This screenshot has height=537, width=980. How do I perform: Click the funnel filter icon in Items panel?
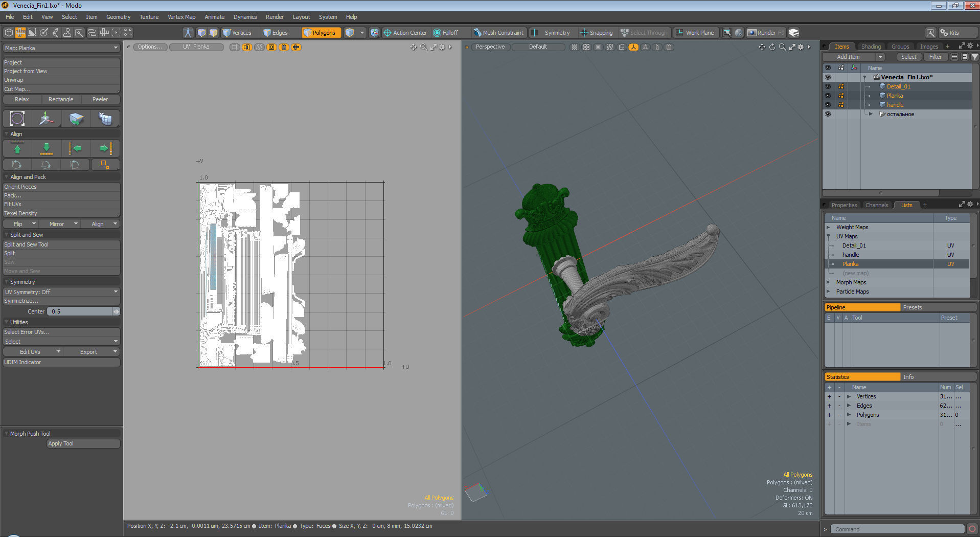974,57
